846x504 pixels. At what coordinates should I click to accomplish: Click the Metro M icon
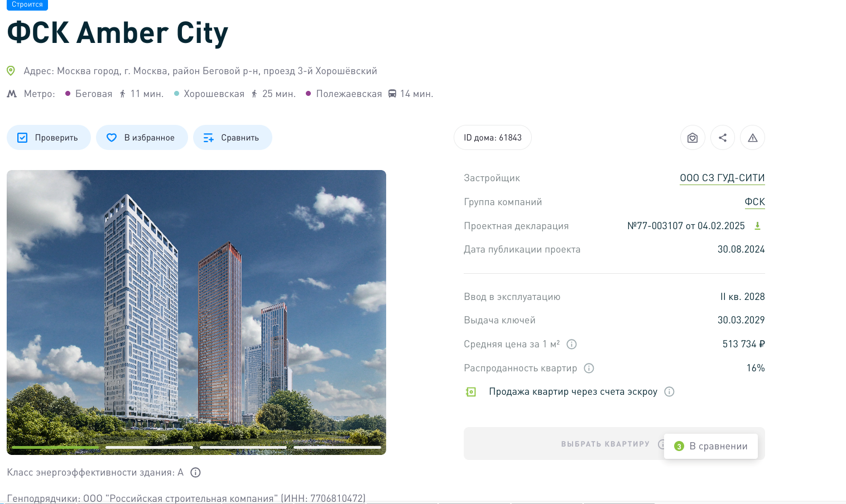[12, 94]
